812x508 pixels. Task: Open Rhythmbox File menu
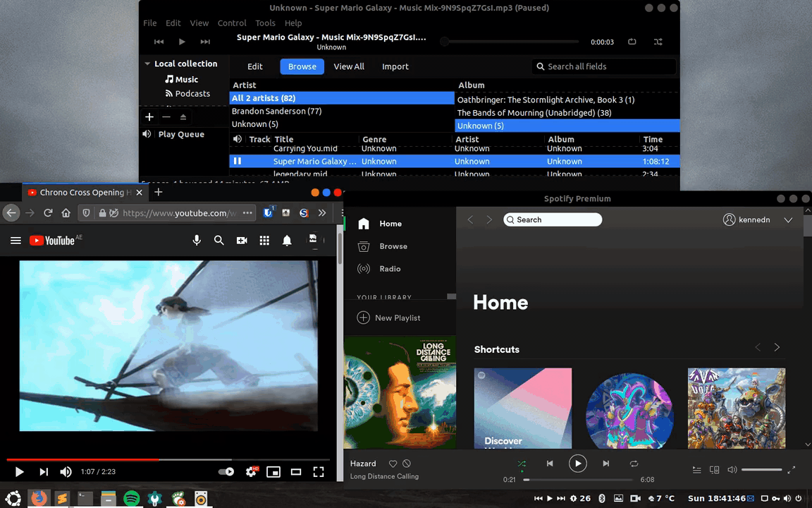(149, 23)
